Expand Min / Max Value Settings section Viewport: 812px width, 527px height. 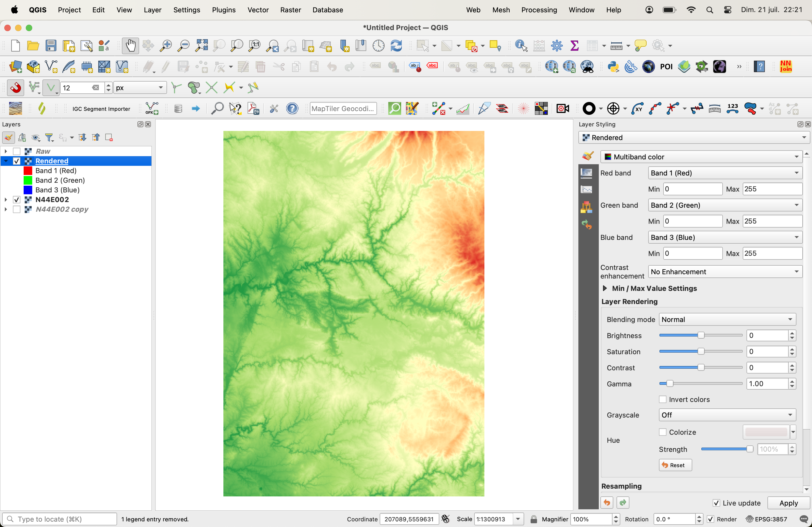(x=605, y=288)
